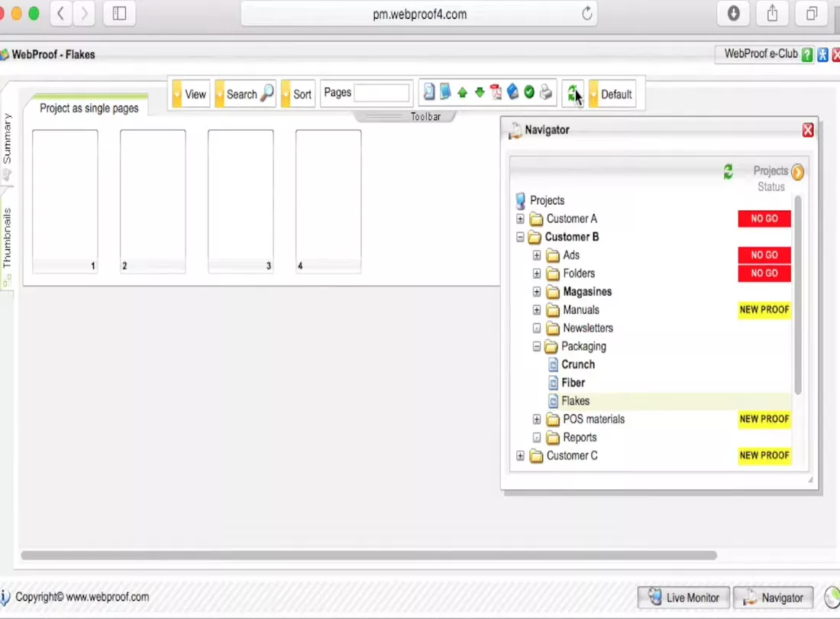Expand the Manuals folder
The image size is (840, 619).
click(x=536, y=309)
